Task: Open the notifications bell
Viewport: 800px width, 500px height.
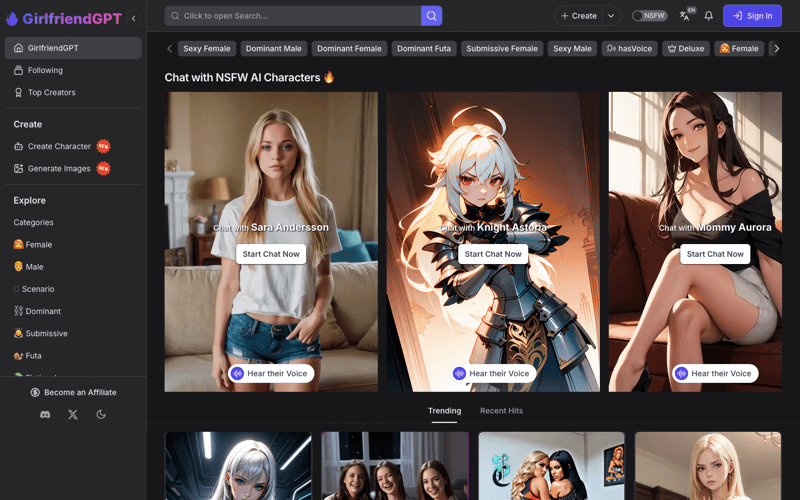Action: click(x=708, y=16)
